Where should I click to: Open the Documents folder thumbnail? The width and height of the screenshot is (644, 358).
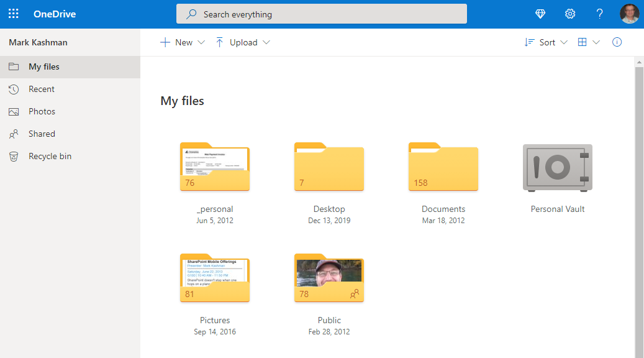pos(443,168)
